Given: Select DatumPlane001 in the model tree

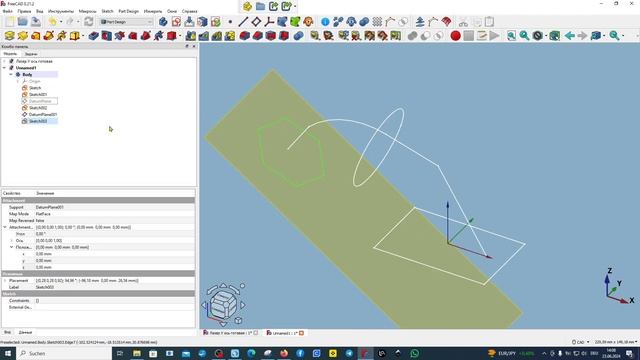Looking at the screenshot, I should (43, 115).
